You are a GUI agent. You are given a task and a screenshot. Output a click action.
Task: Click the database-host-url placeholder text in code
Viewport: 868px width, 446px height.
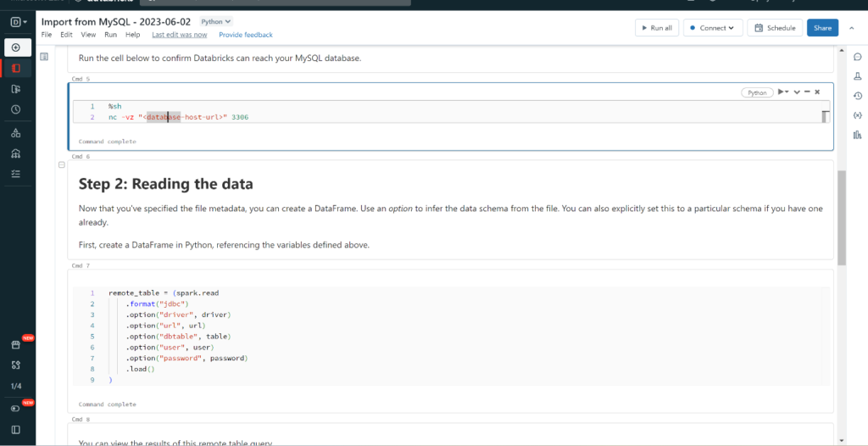[x=183, y=118]
